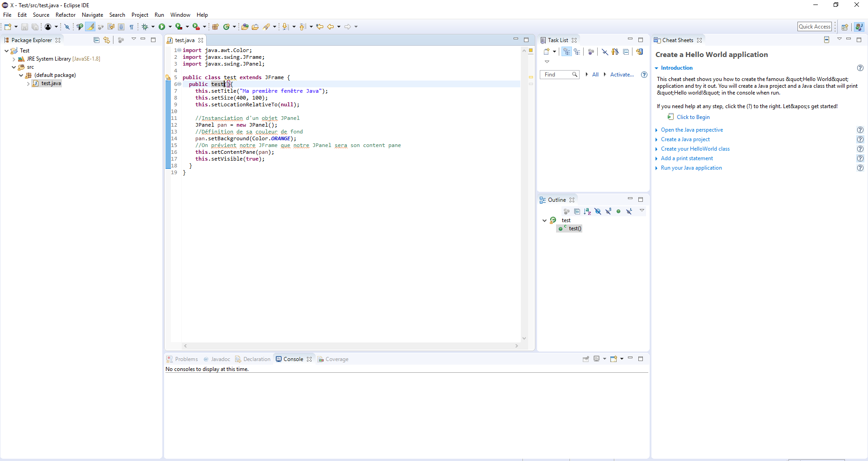The height and width of the screenshot is (461, 868).
Task: Collapse all items in Cheat Sheets
Action: coord(826,40)
